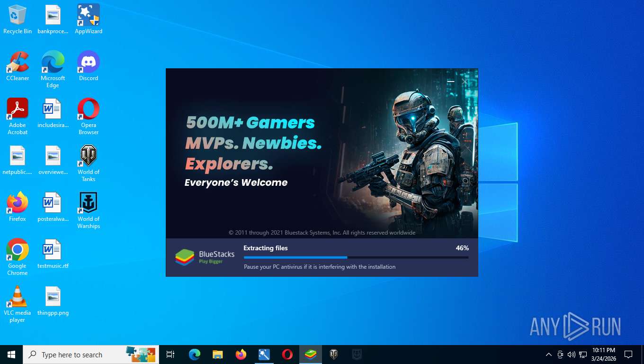Click the 500M+ Gamers headline
Viewport: 644px width, 364px height.
(250, 123)
